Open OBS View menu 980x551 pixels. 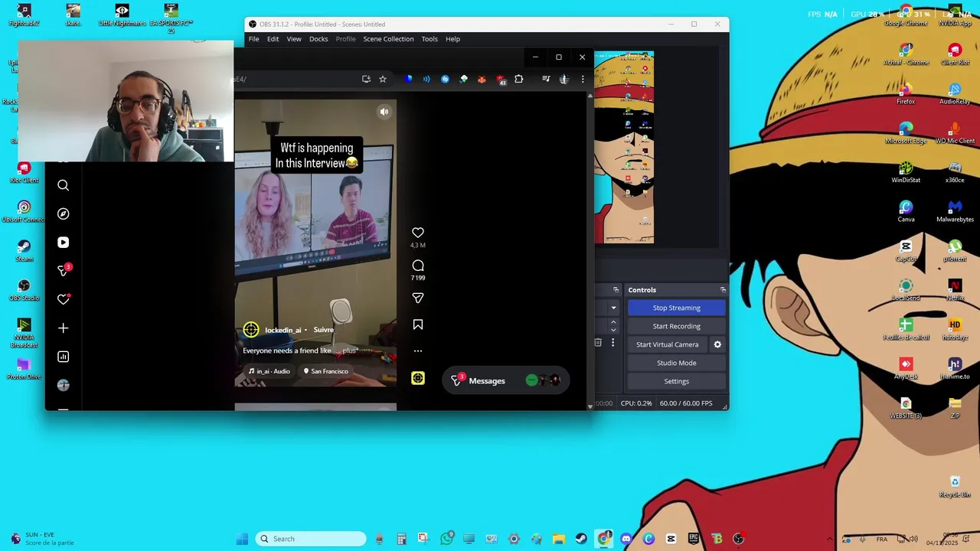click(294, 39)
